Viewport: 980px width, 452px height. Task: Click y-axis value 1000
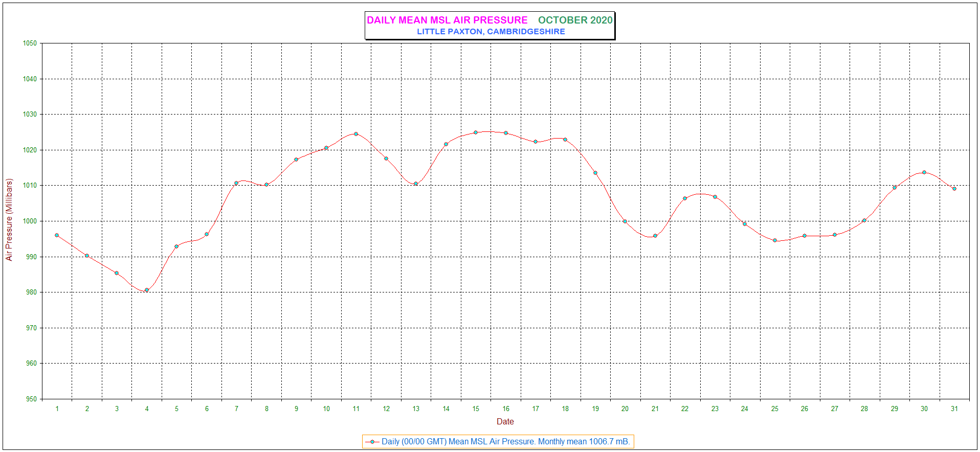[x=30, y=221]
